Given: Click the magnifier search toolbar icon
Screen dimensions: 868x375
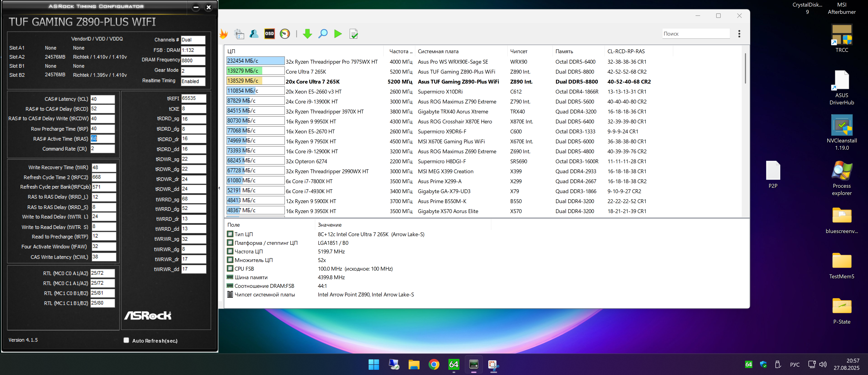Looking at the screenshot, I should (323, 34).
